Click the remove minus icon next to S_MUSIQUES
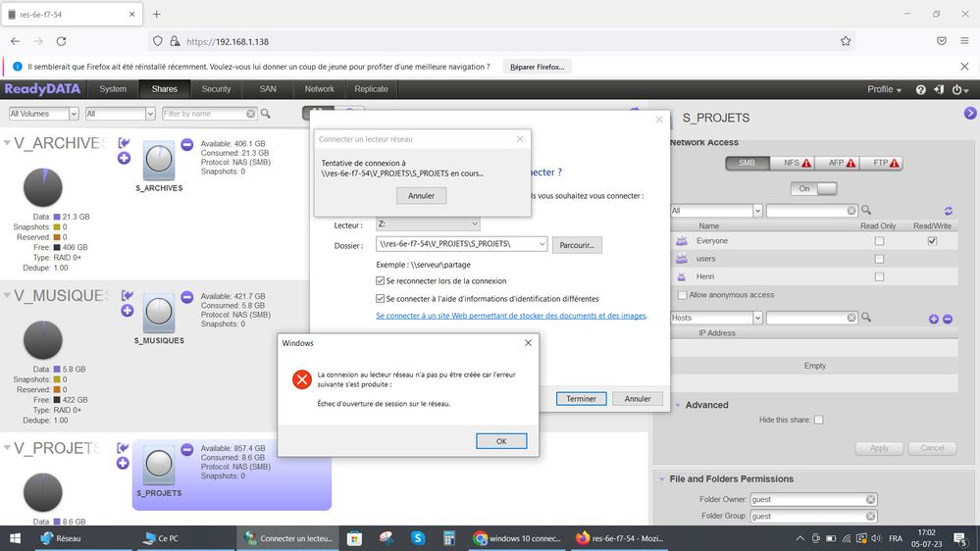Screen dimensions: 980x551 (186, 297)
